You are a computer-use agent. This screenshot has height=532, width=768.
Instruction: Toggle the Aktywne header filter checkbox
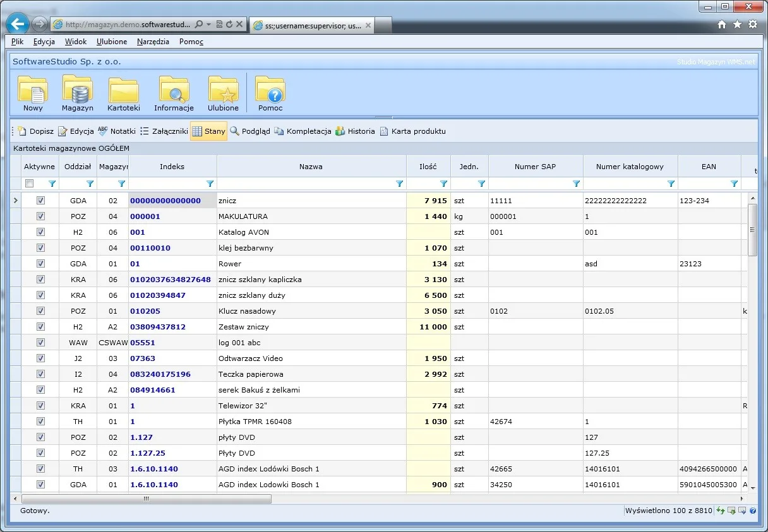pyautogui.click(x=29, y=184)
